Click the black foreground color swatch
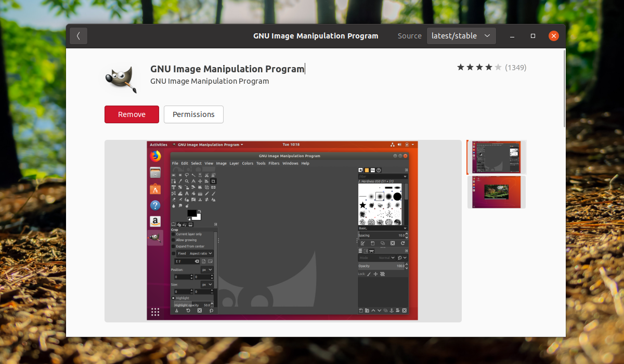The width and height of the screenshot is (624, 364). [x=192, y=213]
